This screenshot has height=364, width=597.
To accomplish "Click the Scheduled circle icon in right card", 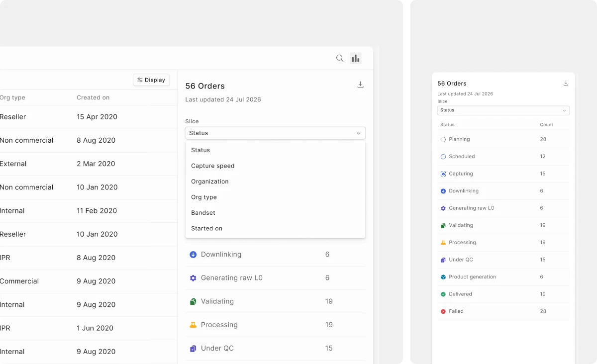I will [443, 157].
